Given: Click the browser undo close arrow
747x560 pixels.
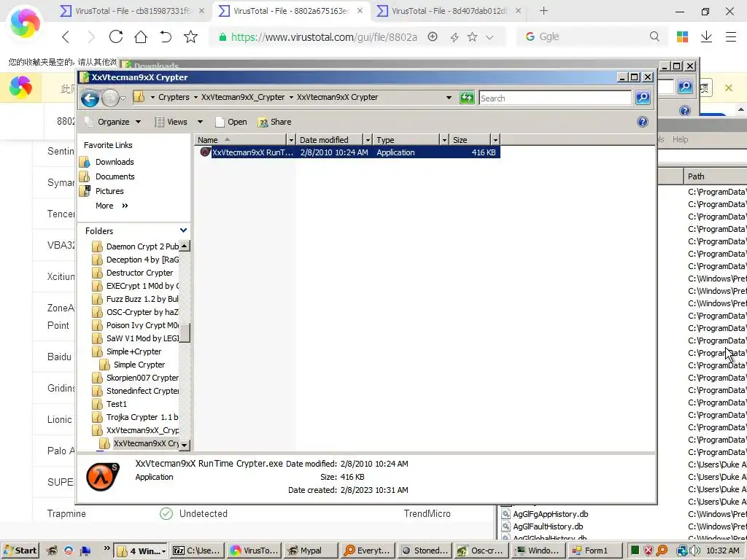Looking at the screenshot, I should 166,36.
